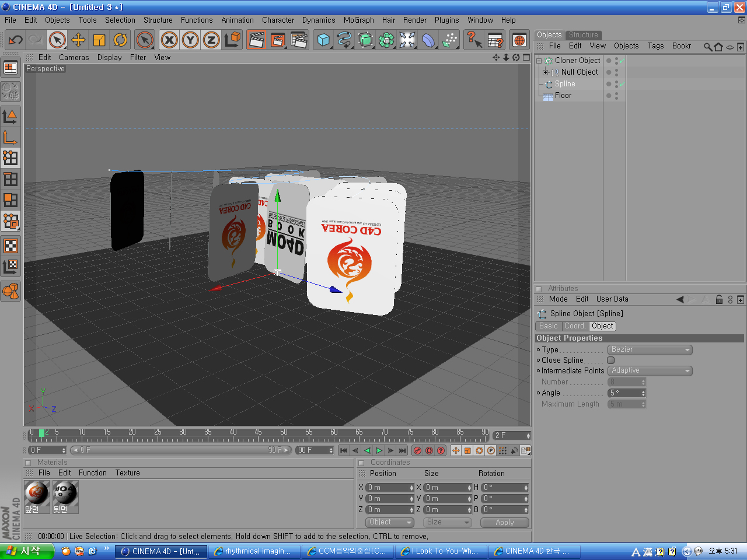The height and width of the screenshot is (560, 747).
Task: Enable the Close Spline checkbox
Action: 611,360
